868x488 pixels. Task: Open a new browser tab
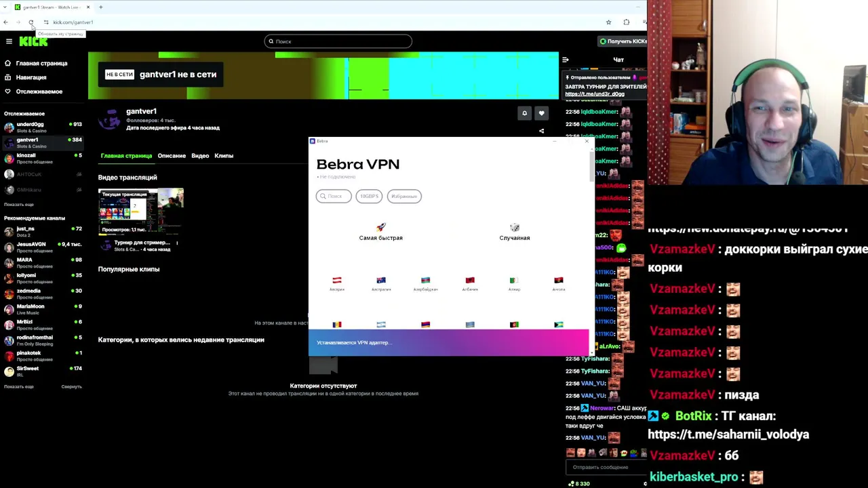tap(100, 7)
